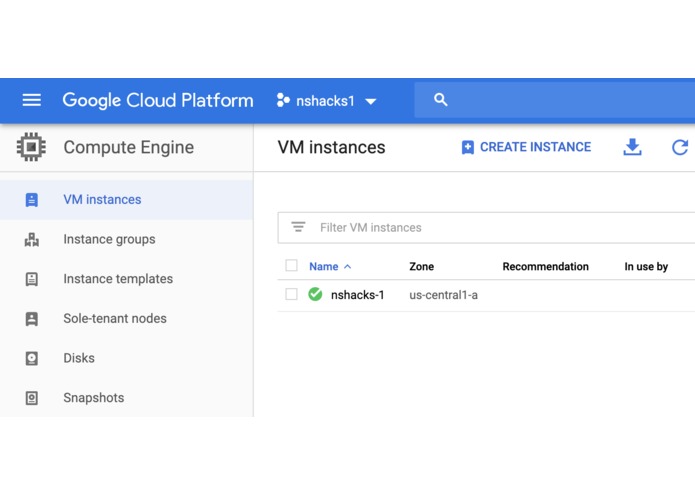Screen dimensions: 695x494
Task: Select Instance templates in sidebar
Action: click(x=118, y=279)
